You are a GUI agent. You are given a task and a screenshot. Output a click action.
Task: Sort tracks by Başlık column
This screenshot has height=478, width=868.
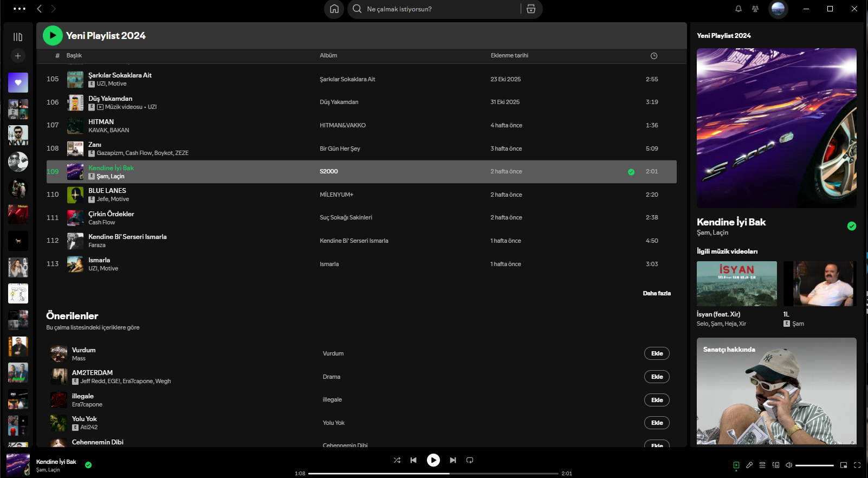click(74, 55)
